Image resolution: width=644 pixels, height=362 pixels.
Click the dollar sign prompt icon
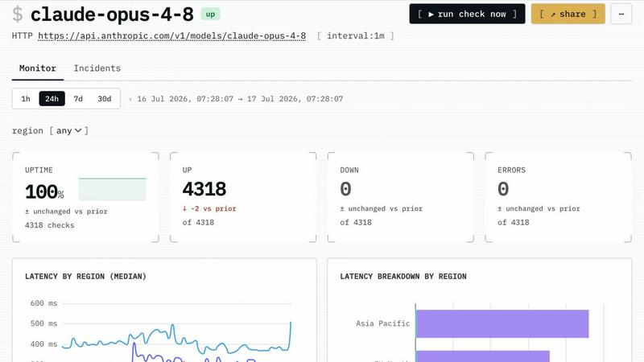click(18, 14)
